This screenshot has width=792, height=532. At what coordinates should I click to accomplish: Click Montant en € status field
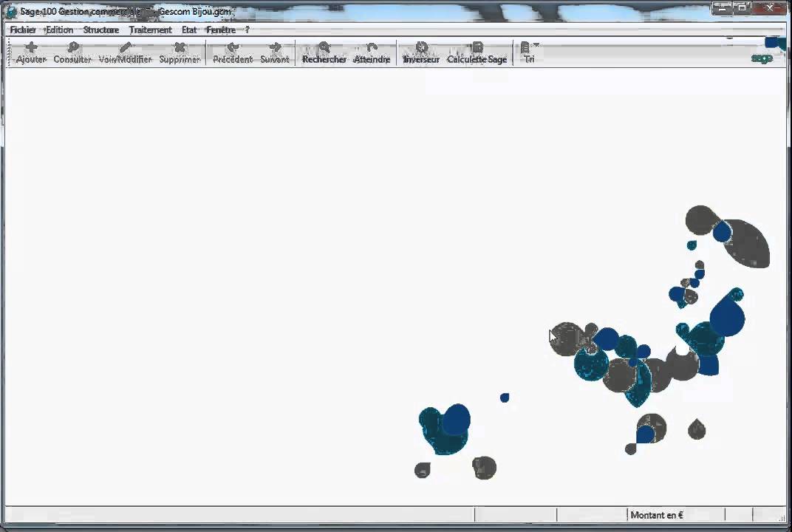click(x=676, y=515)
